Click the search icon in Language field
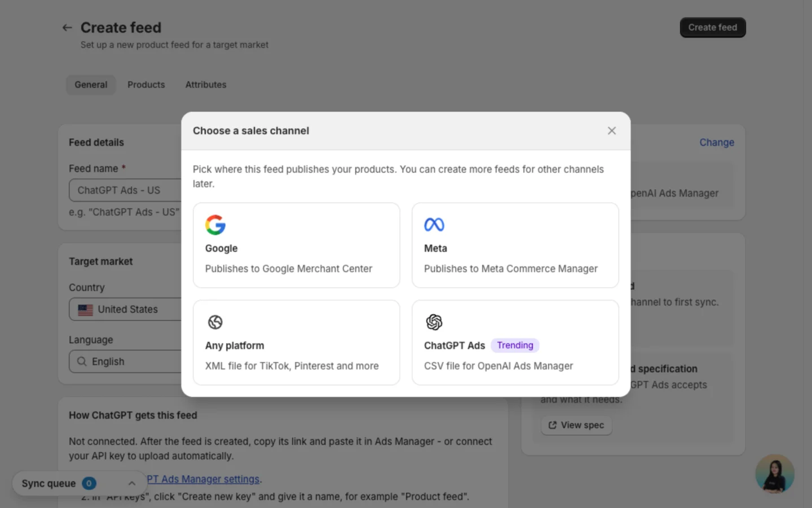The image size is (812, 508). tap(82, 361)
